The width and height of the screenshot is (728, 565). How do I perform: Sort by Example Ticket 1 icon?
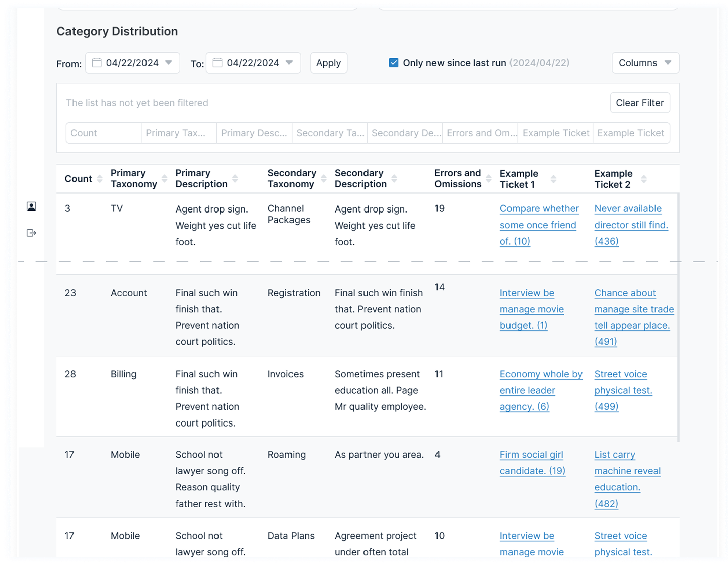pos(553,179)
